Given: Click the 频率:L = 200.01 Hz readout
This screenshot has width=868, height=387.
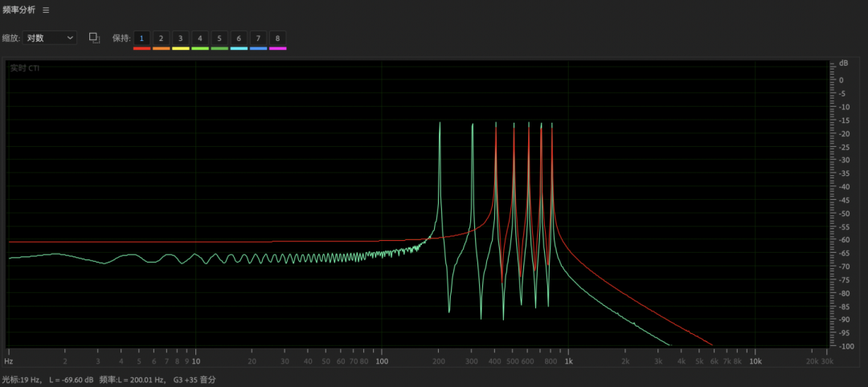Looking at the screenshot, I should point(133,380).
